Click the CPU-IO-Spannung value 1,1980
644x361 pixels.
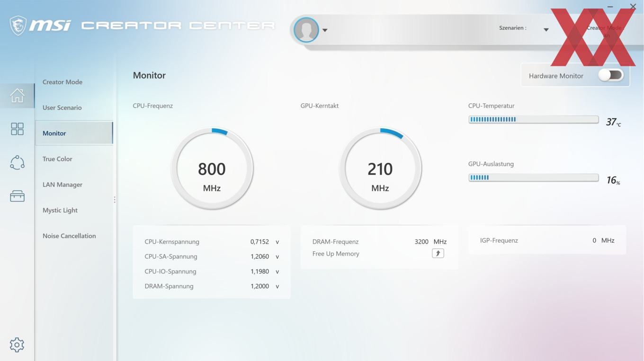pyautogui.click(x=259, y=272)
